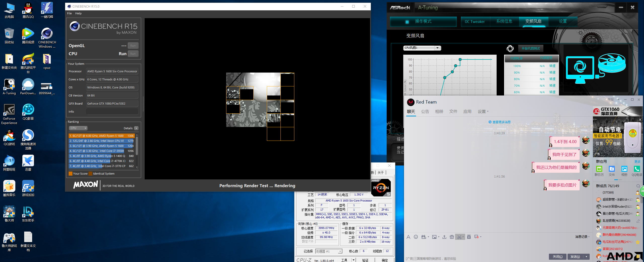Open the 腾讯QQ desktop icon
This screenshot has height=262, width=644.
click(28, 10)
